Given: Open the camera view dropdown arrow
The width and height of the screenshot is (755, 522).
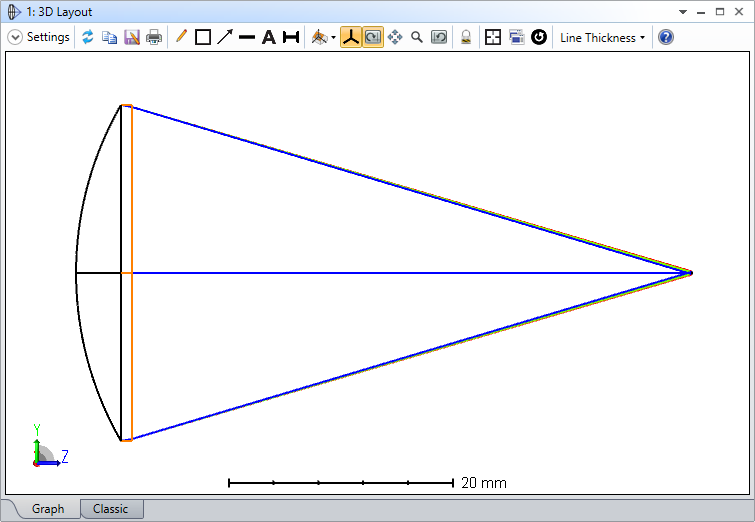Looking at the screenshot, I should click(333, 38).
